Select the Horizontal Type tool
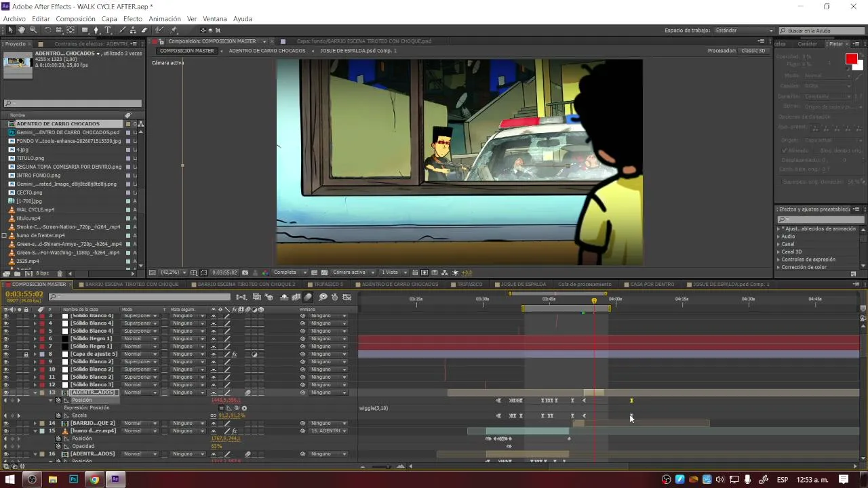 coord(107,30)
